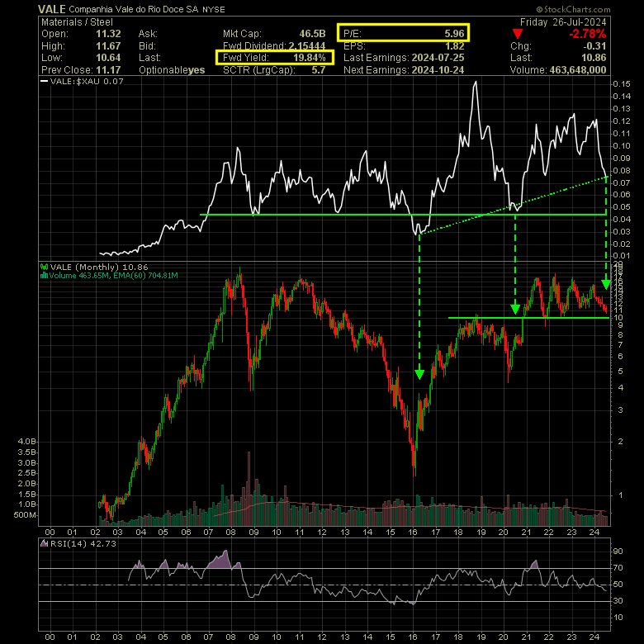Click the 70 label on RSI axis
The image size is (644, 644).
[618, 568]
